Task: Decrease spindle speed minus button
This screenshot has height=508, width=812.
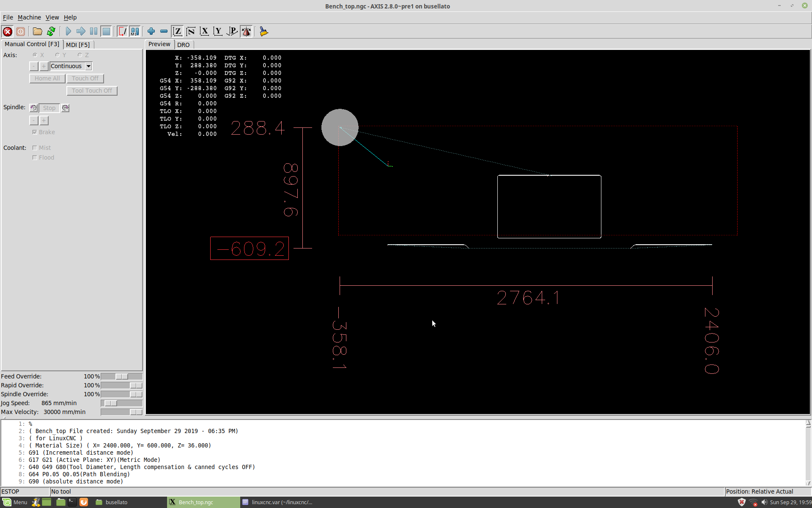Action: 34,121
